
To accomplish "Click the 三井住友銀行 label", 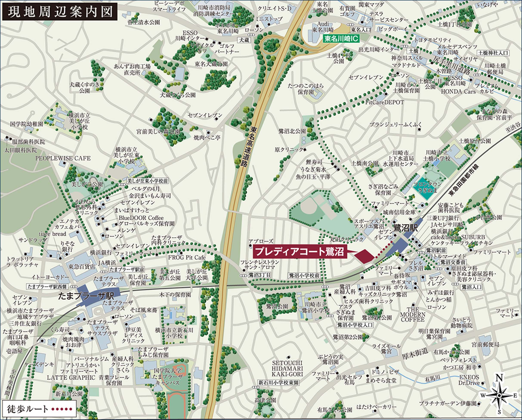I will tap(25, 323).
